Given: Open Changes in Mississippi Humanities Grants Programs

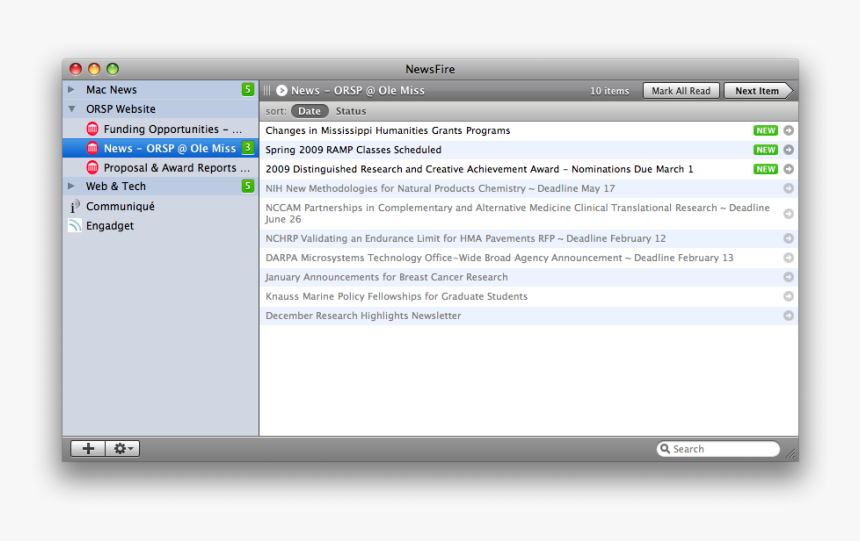Looking at the screenshot, I should click(x=529, y=131).
